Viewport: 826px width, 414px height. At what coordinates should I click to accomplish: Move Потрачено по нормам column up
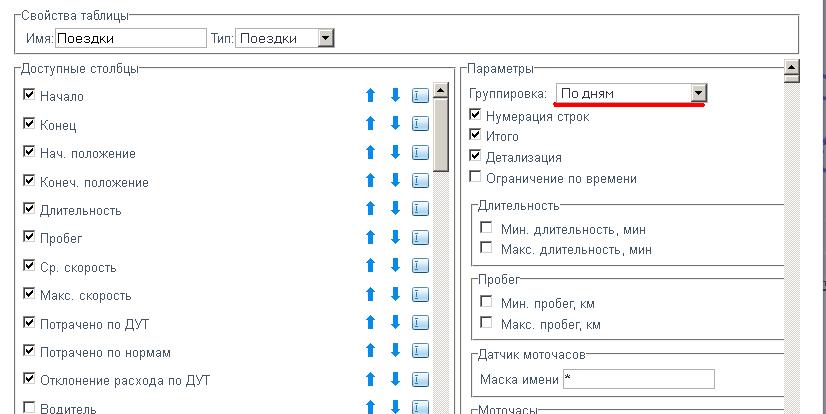370,351
